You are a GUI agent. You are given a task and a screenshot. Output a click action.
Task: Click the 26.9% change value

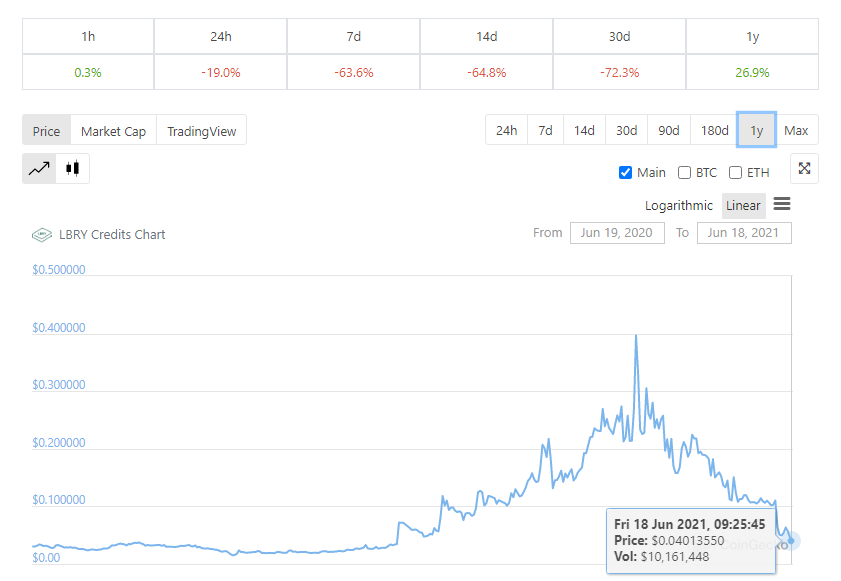point(753,72)
